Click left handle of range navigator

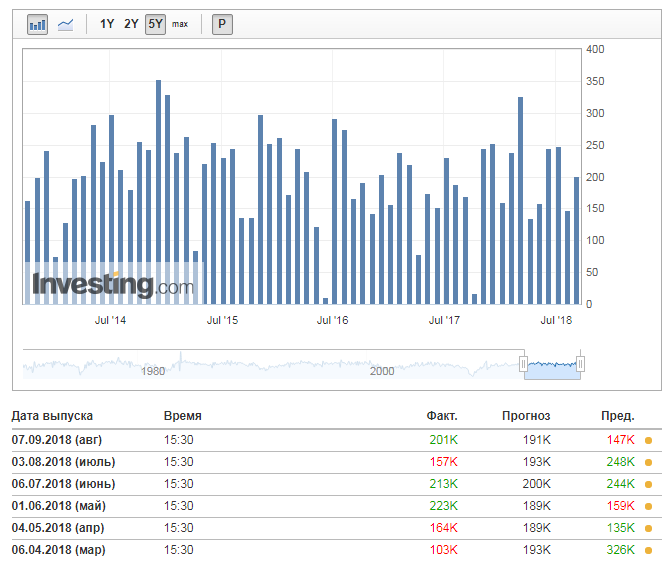pos(523,364)
